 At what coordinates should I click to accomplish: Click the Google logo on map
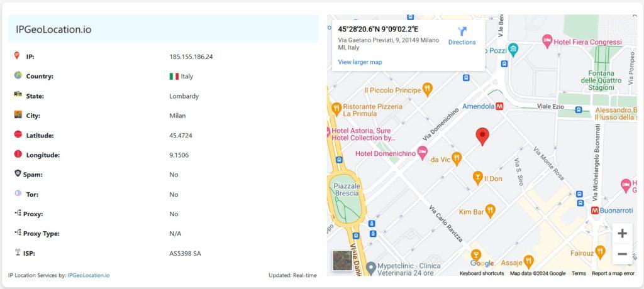(482, 263)
